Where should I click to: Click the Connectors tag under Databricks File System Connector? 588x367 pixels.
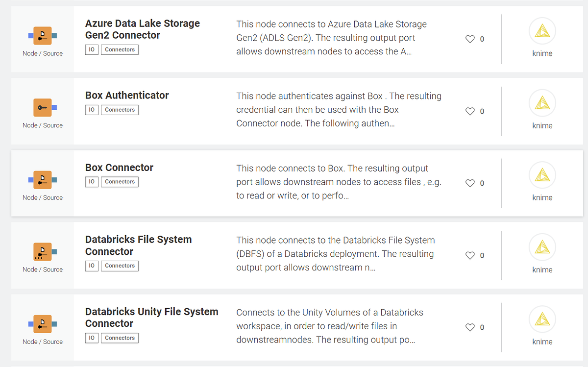[x=119, y=266]
